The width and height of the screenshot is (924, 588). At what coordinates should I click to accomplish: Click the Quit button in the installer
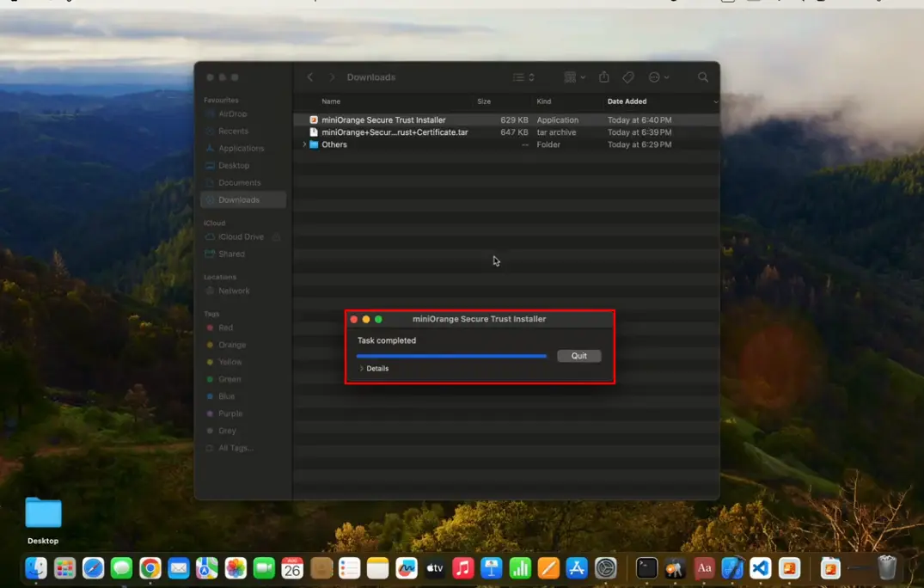tap(578, 355)
